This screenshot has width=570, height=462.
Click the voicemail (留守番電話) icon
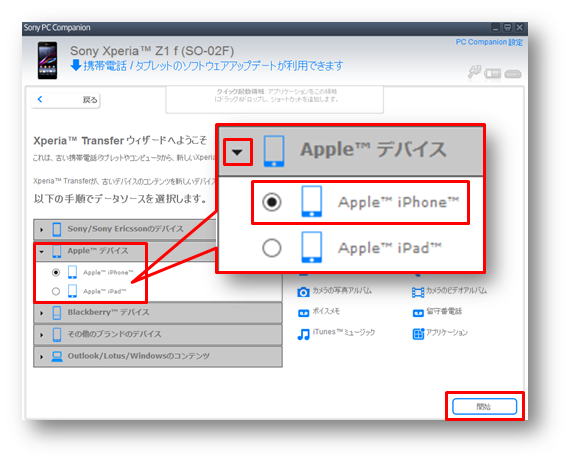pos(418,313)
